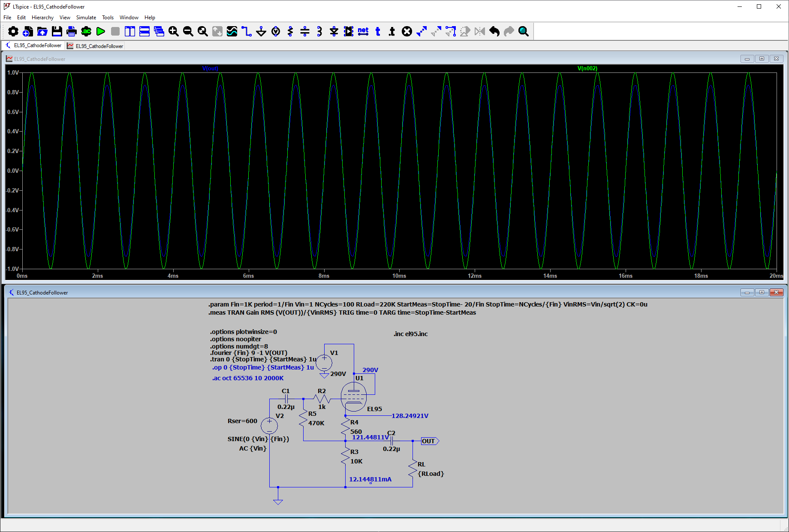
Task: Open the Tools menu
Action: 108,18
